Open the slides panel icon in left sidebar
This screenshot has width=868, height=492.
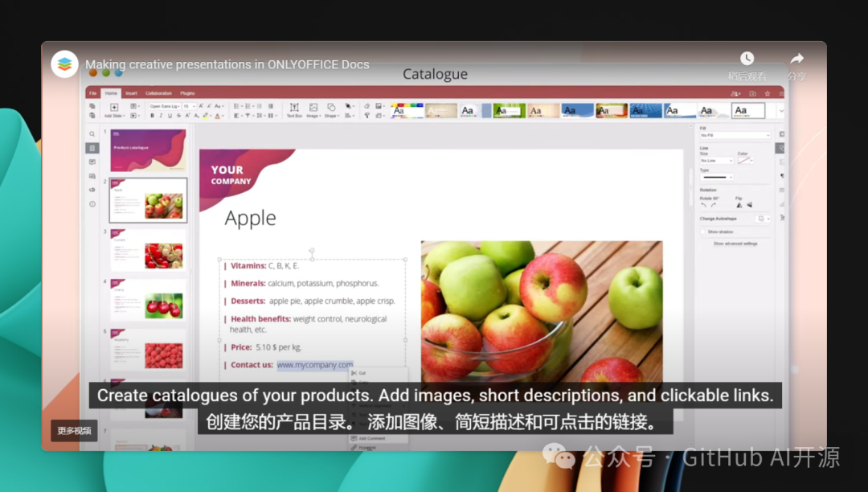click(x=92, y=148)
